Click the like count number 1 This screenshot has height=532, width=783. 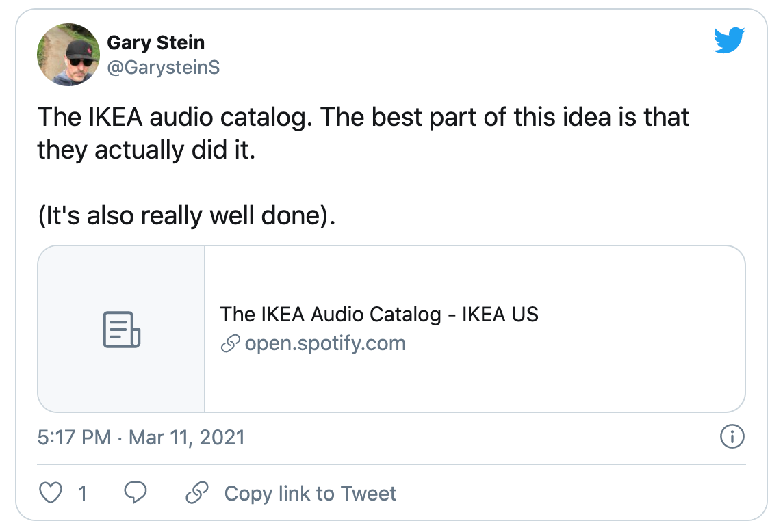82,494
